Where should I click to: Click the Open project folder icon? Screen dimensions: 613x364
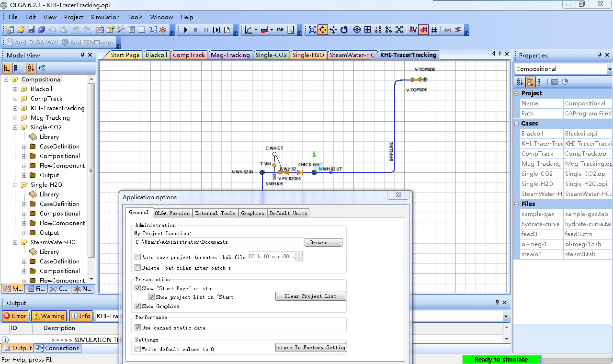point(21,30)
